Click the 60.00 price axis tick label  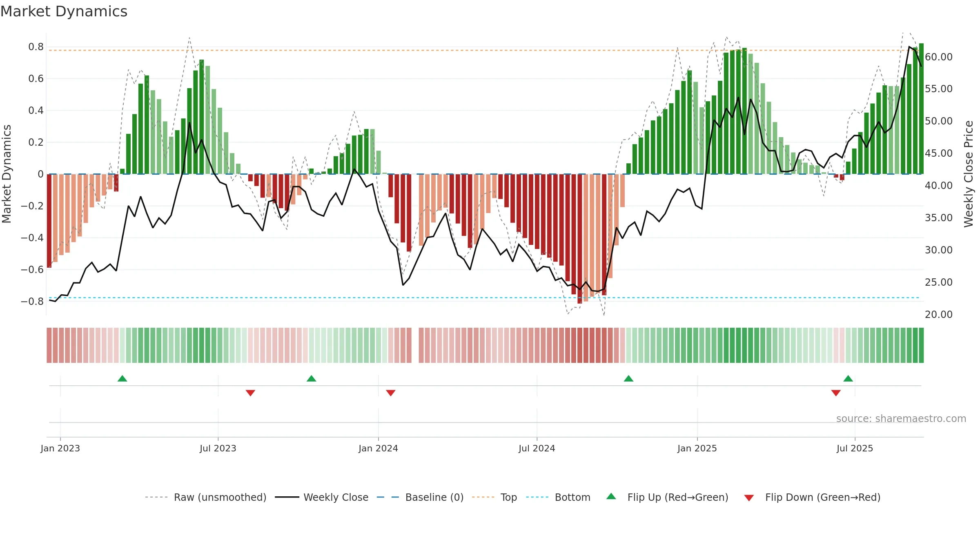coord(939,57)
